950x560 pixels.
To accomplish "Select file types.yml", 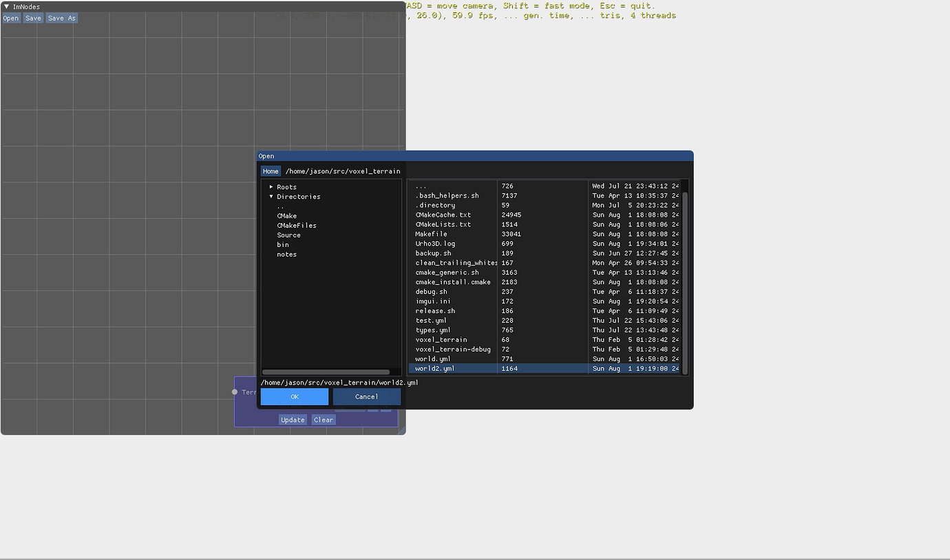I will coord(544,330).
